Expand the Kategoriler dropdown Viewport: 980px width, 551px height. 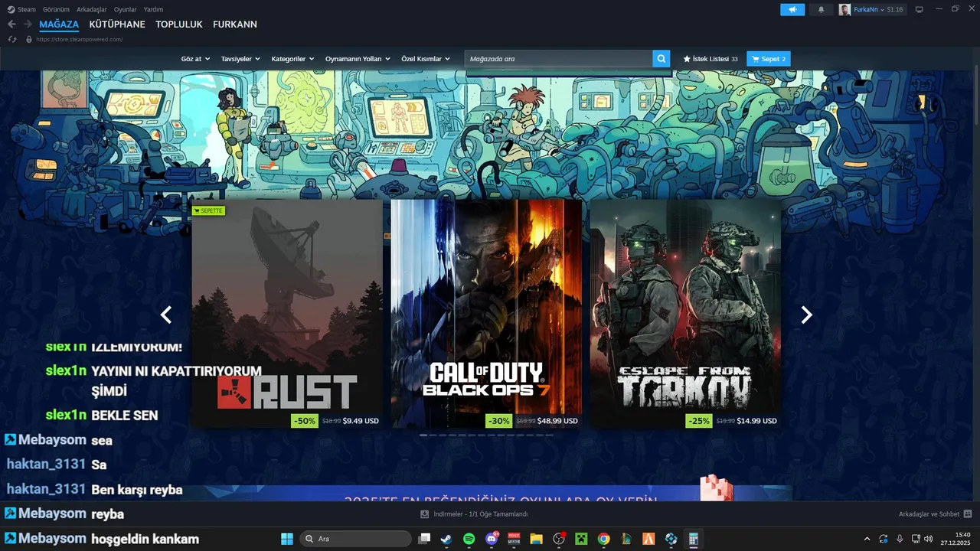pyautogui.click(x=292, y=59)
